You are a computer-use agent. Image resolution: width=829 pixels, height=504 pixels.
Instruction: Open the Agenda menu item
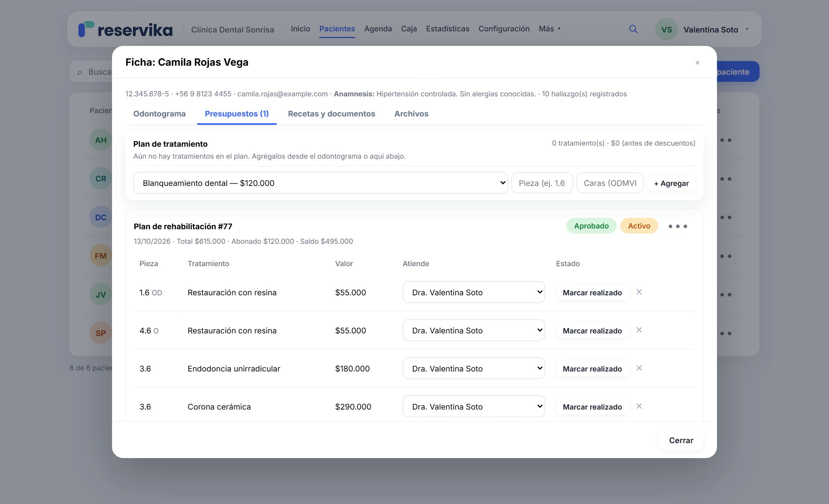click(x=378, y=29)
